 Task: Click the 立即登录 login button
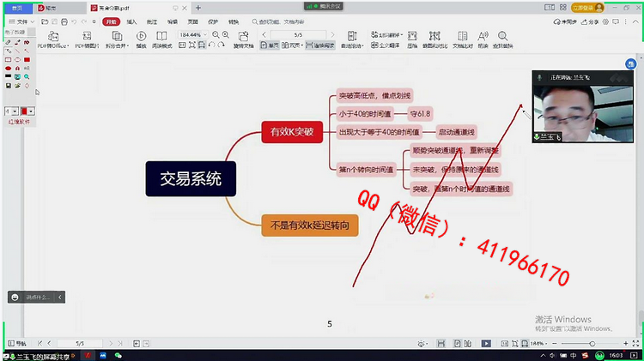(587, 7)
